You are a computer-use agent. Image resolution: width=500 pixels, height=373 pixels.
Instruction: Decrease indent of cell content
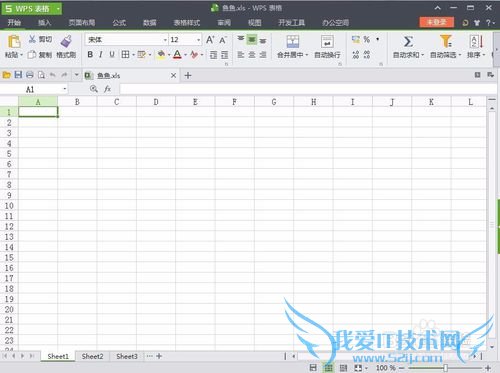click(x=213, y=54)
